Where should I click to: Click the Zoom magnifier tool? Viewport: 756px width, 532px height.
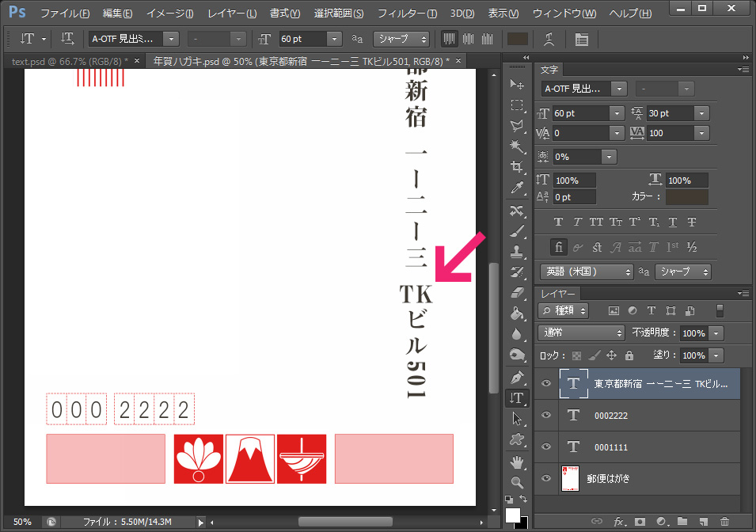tap(517, 481)
